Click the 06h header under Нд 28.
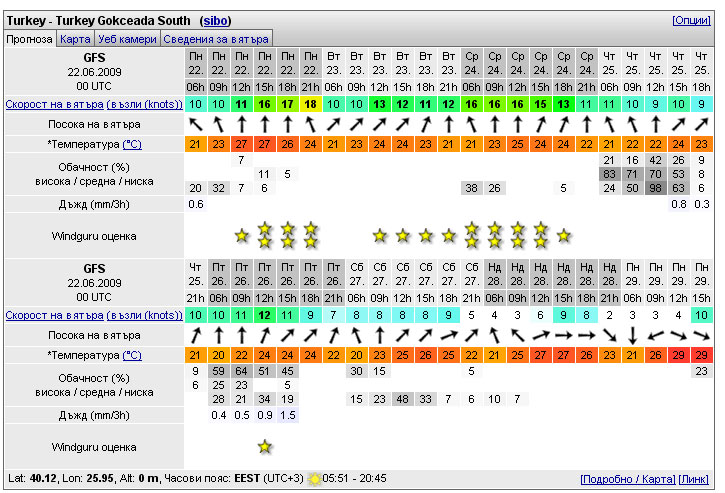725x493 pixels. 494,298
